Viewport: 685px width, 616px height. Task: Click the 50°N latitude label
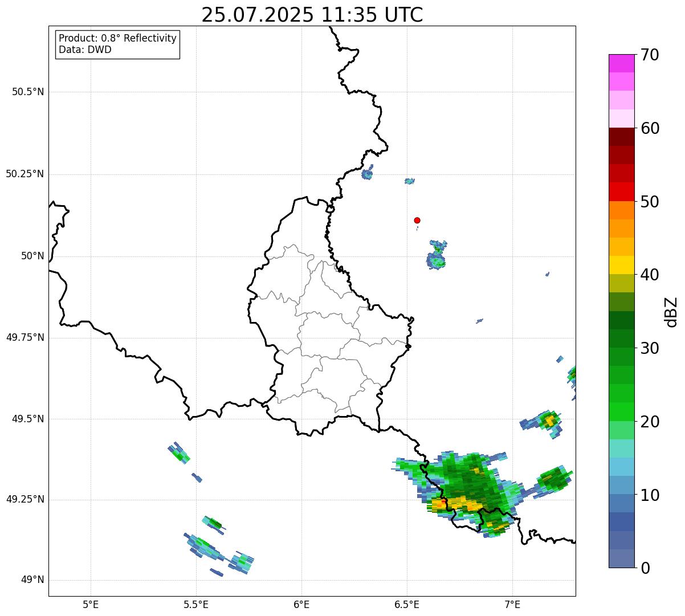coord(32,256)
